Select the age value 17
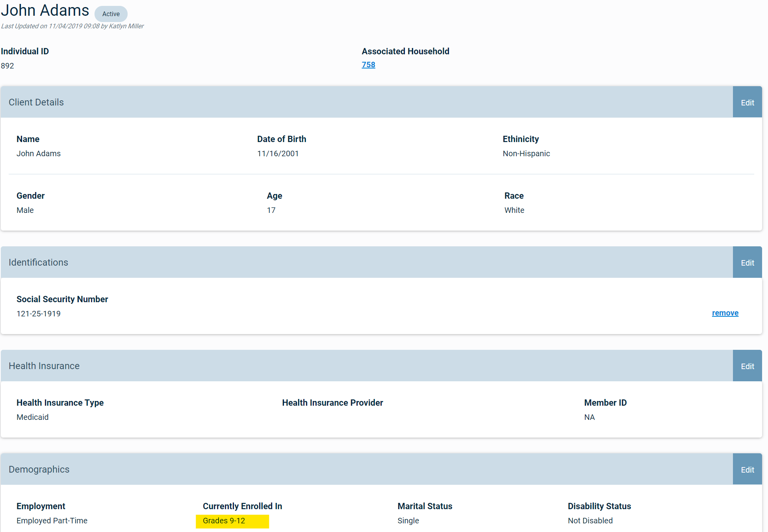Image resolution: width=768 pixels, height=532 pixels. (x=271, y=210)
